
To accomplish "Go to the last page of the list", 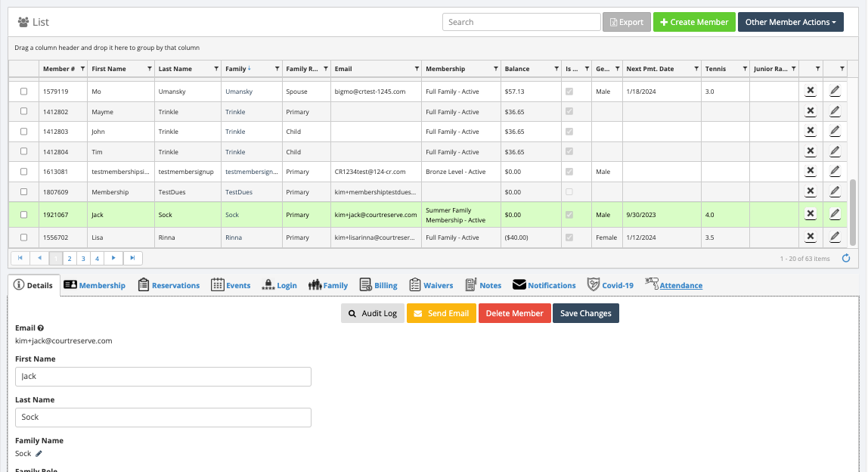I will click(132, 258).
